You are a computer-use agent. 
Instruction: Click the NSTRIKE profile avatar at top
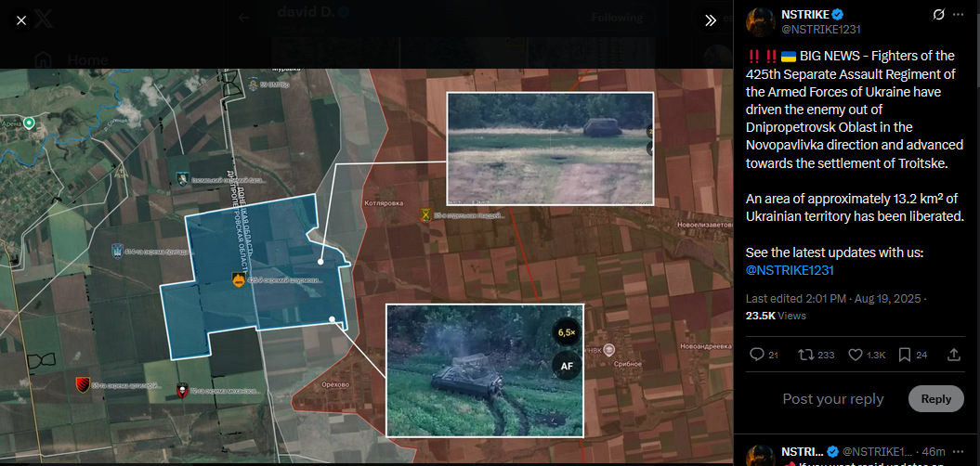pyautogui.click(x=761, y=21)
